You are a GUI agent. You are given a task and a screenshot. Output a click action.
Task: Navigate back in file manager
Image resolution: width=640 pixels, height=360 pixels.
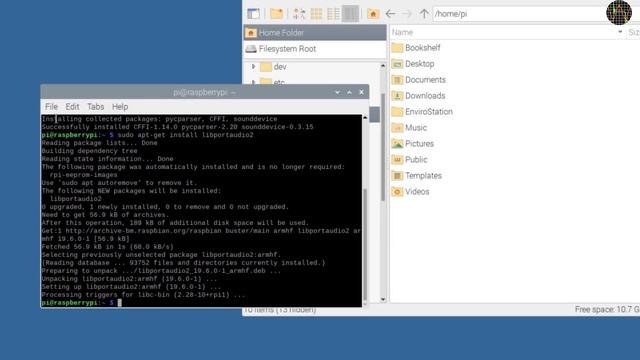(x=390, y=14)
